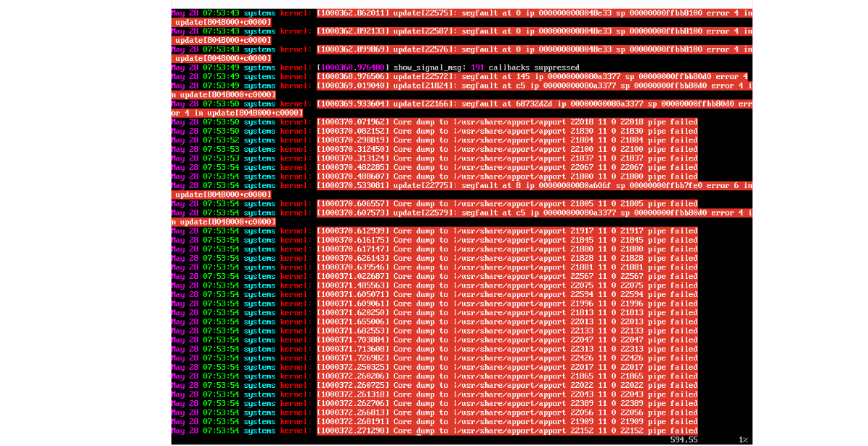Click the kernel timestamp [1000370.612939]
This screenshot has height=446, width=868.
point(353,231)
